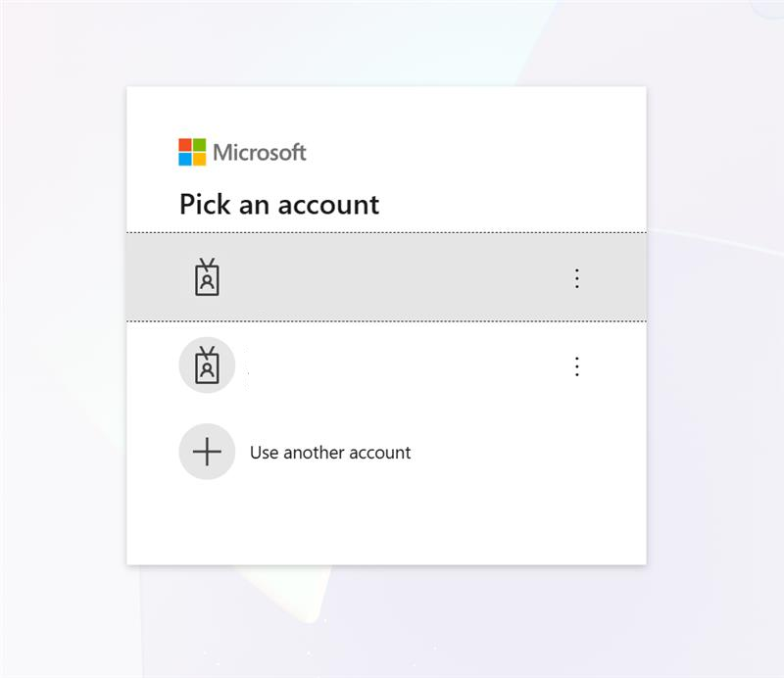Click the word "account" in the heading
The image size is (784, 678).
(x=328, y=205)
